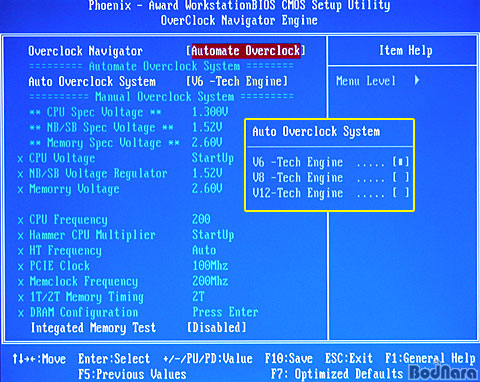Screen dimensions: 480x382
Task: Change the Integrated Memory Test Disabled value
Action: point(217,327)
